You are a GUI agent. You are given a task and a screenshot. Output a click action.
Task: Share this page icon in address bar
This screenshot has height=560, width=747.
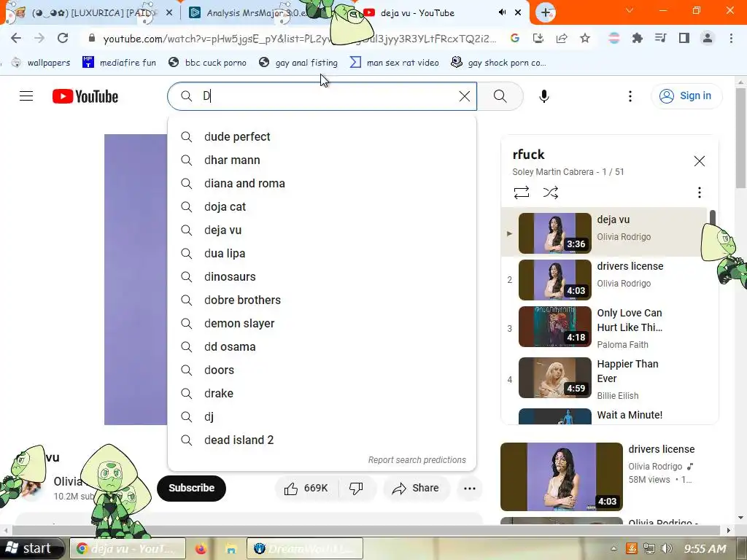(562, 38)
